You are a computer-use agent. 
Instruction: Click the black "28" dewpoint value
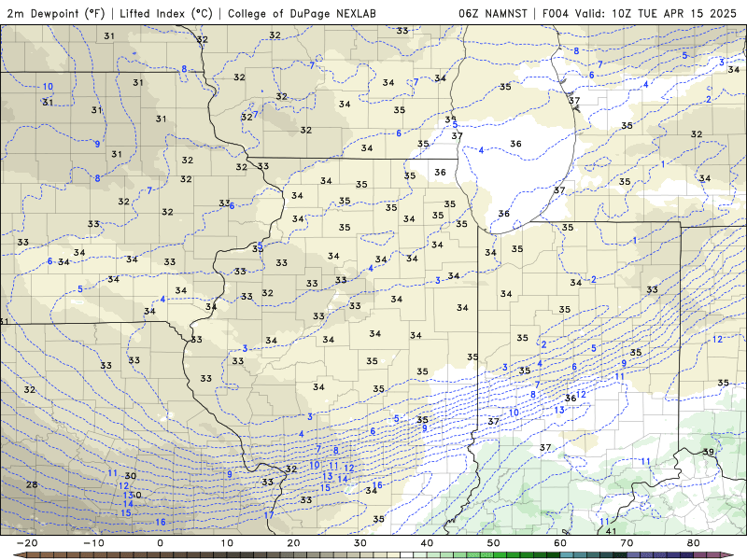[x=32, y=484]
